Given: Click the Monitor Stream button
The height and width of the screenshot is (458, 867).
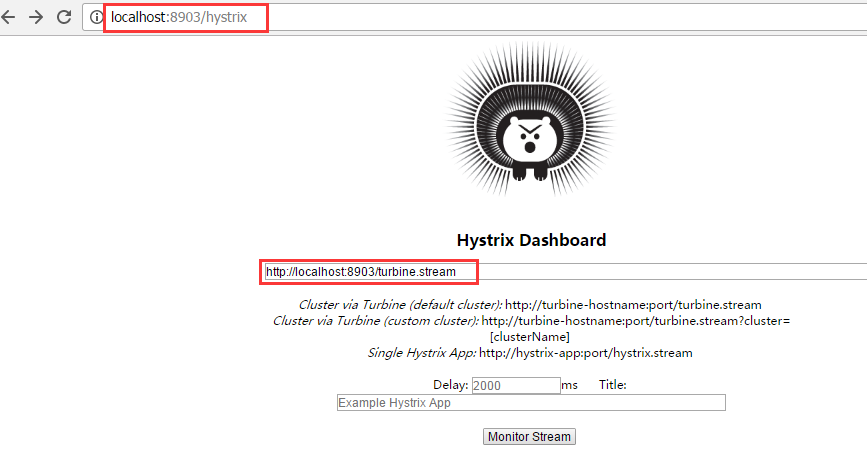Looking at the screenshot, I should [529, 436].
